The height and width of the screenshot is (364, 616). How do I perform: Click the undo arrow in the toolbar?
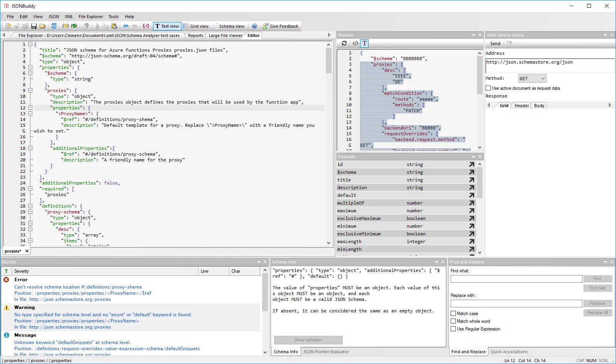tap(126, 26)
